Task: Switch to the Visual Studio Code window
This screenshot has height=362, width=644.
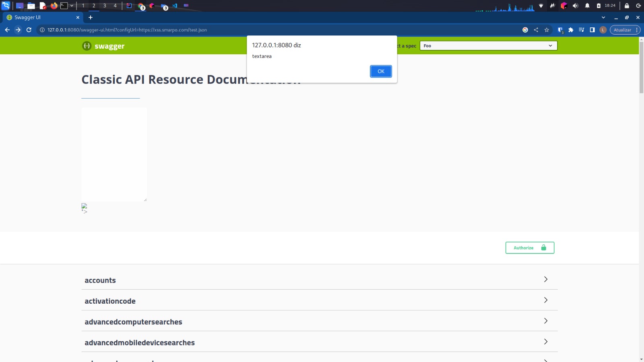Action: (175, 6)
